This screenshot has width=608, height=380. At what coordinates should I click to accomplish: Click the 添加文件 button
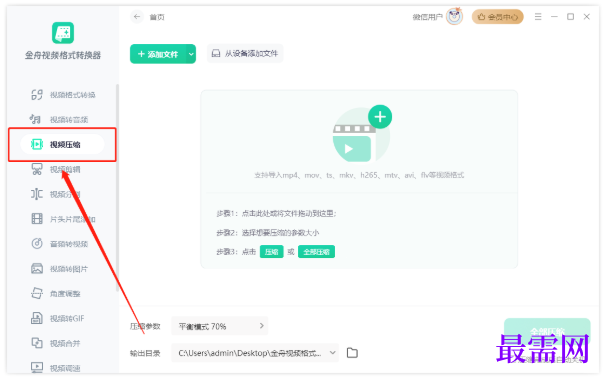tap(158, 54)
